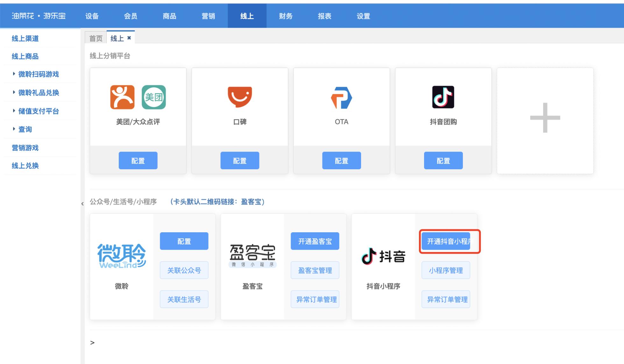Open 营销游戏 in the sidebar
Image resolution: width=624 pixels, height=364 pixels.
pyautogui.click(x=25, y=148)
